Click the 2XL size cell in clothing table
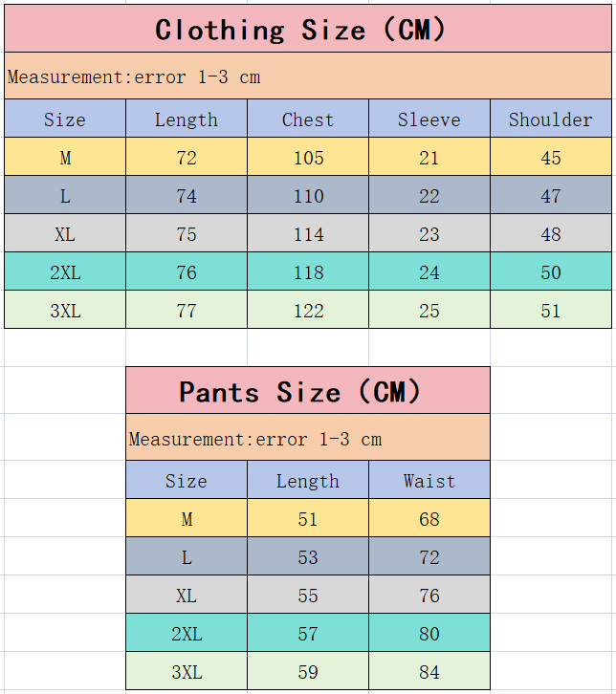The height and width of the screenshot is (694, 616). tap(65, 272)
